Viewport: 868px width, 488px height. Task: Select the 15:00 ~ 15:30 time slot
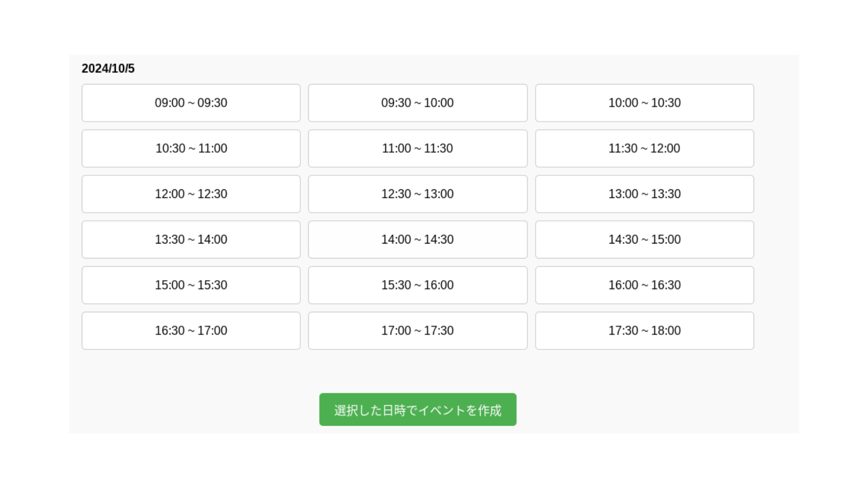[191, 285]
